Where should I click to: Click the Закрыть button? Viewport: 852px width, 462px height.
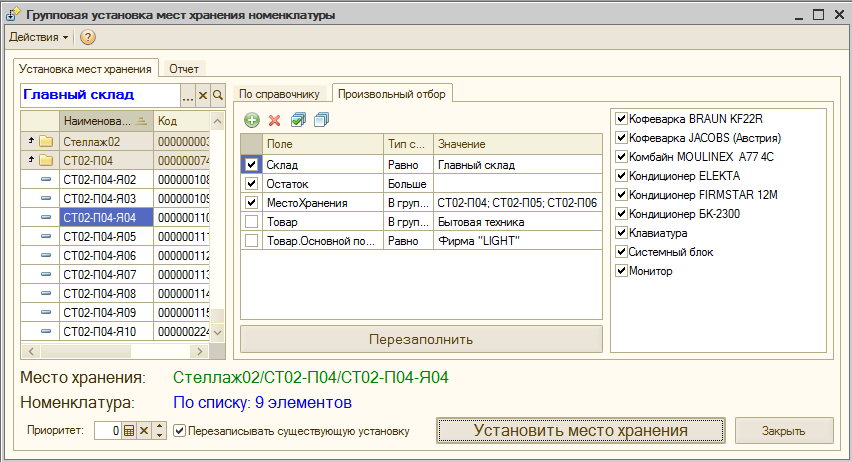(784, 431)
